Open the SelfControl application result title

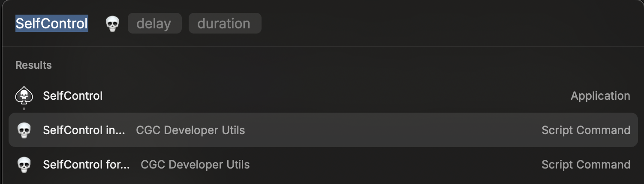(73, 96)
